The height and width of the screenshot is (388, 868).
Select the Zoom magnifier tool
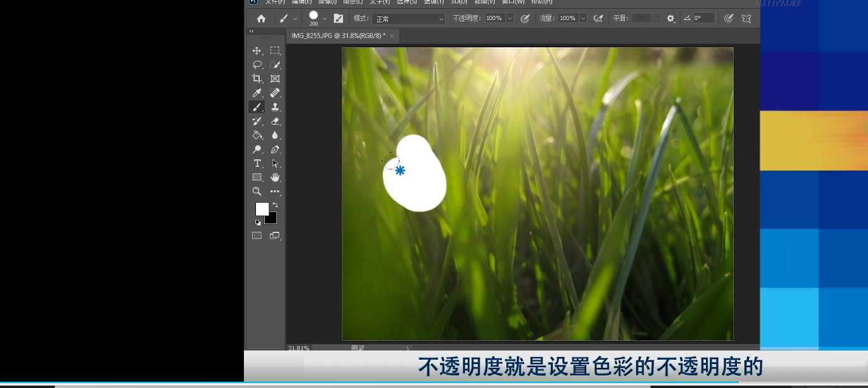(x=257, y=191)
